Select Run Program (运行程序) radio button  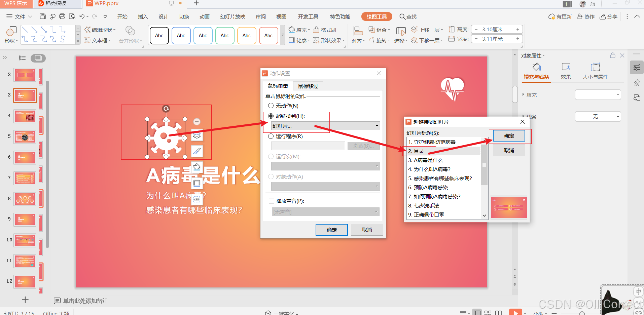pyautogui.click(x=271, y=136)
